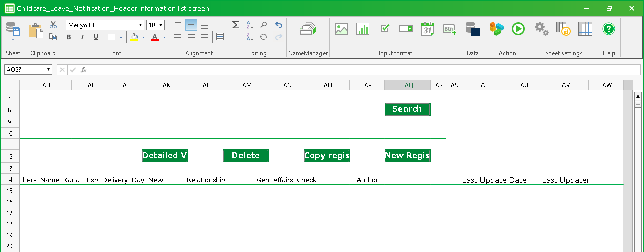Expand the cell name box AQ23 dropdown
The width and height of the screenshot is (644, 252).
tap(48, 70)
